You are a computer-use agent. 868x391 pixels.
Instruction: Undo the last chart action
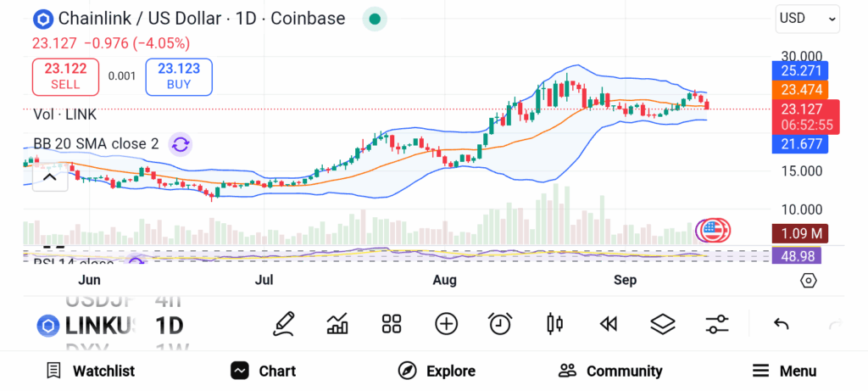pos(782,323)
